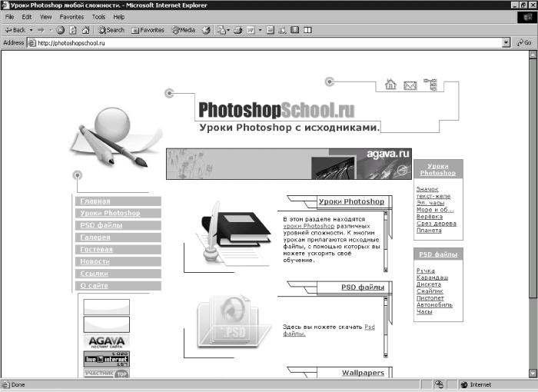Open the Ручка PSD file link
Image resolution: width=538 pixels, height=392 pixels.
(x=426, y=271)
